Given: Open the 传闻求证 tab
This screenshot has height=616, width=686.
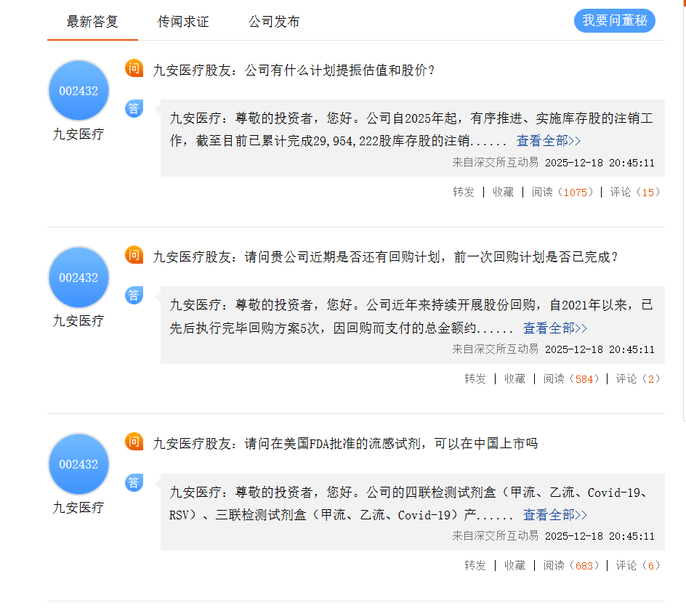Looking at the screenshot, I should coord(183,21).
